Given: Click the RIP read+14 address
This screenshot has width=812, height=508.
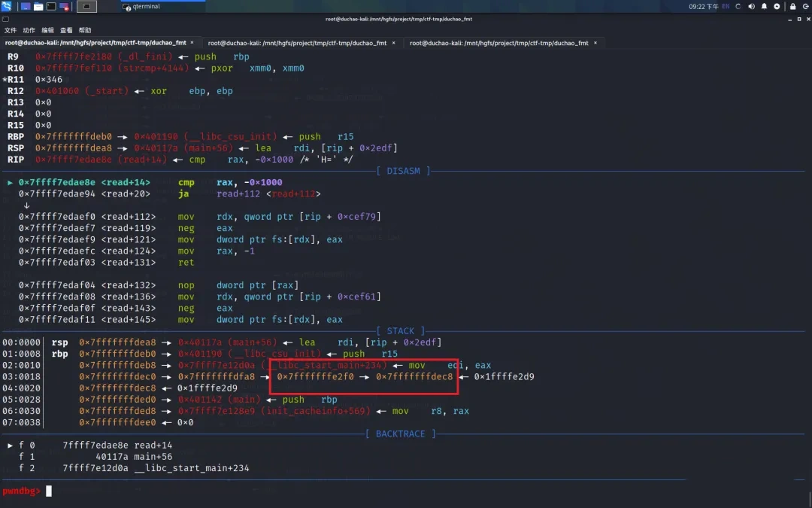Looking at the screenshot, I should click(x=101, y=160).
